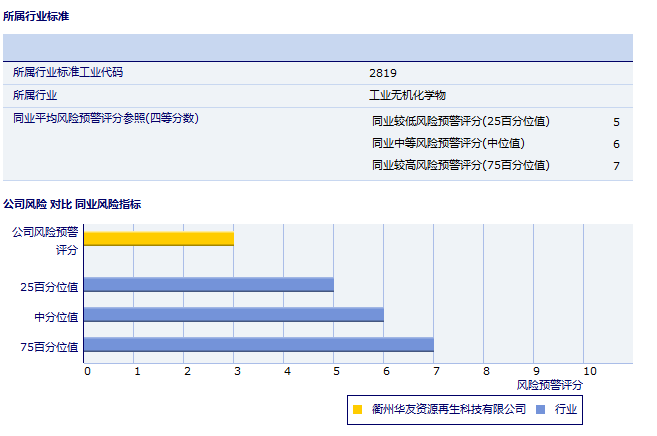Screen dimensions: 657x436
Task: Click the yellow 公司风险预警评分 bar
Action: pyautogui.click(x=159, y=239)
